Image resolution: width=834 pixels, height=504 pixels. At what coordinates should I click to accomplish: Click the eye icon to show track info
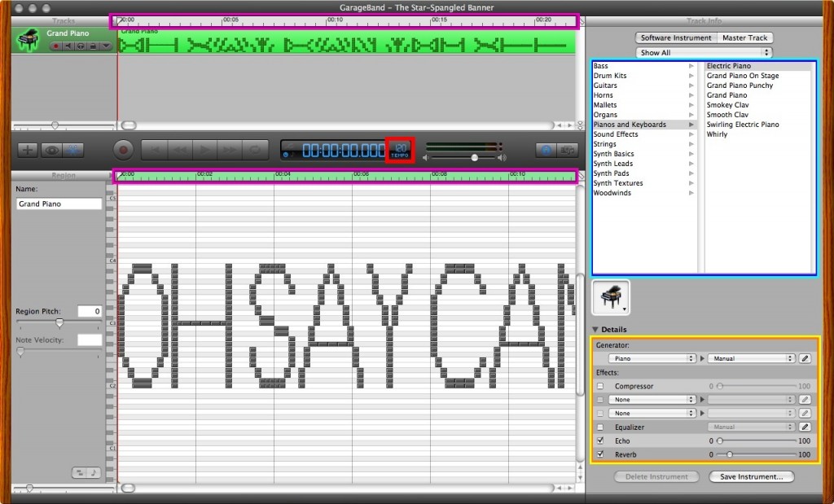coord(51,150)
